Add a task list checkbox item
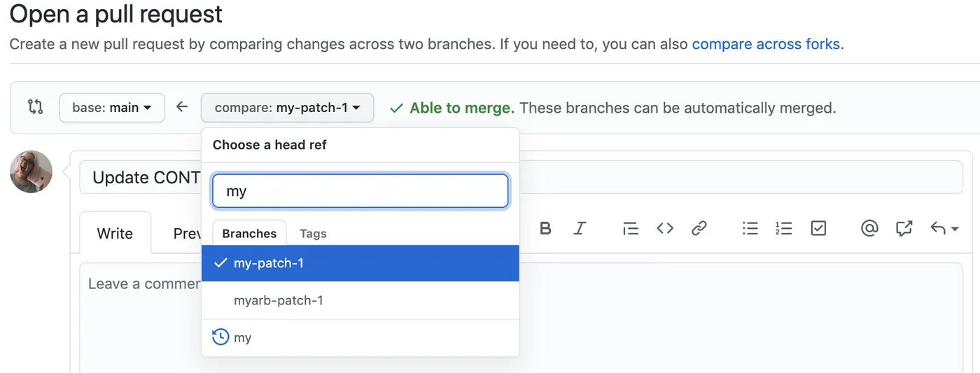This screenshot has height=373, width=980. coord(818,228)
